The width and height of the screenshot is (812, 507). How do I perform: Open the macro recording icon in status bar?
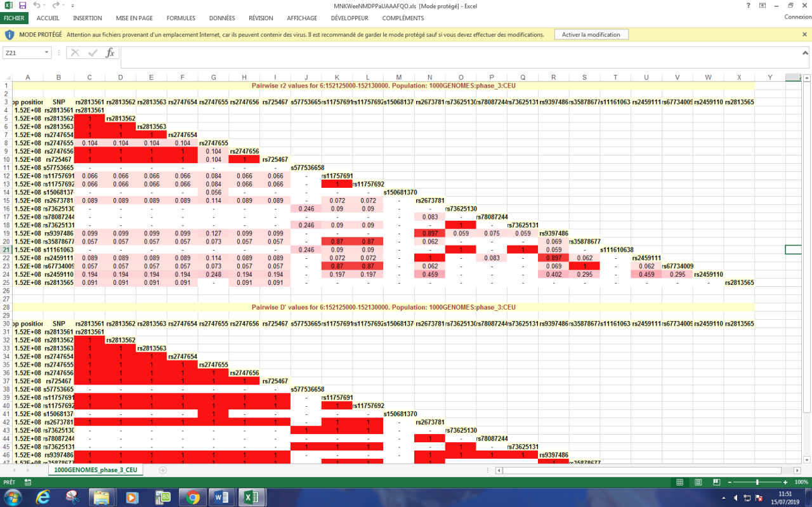(x=29, y=483)
